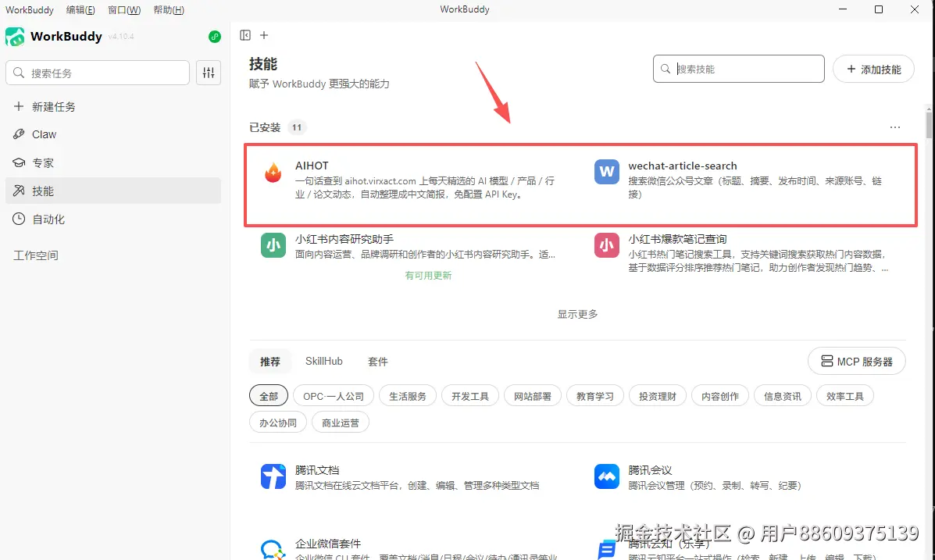Viewport: 935px width, 560px height.
Task: Open the 小红书内容研究助手 skill title
Action: click(344, 238)
